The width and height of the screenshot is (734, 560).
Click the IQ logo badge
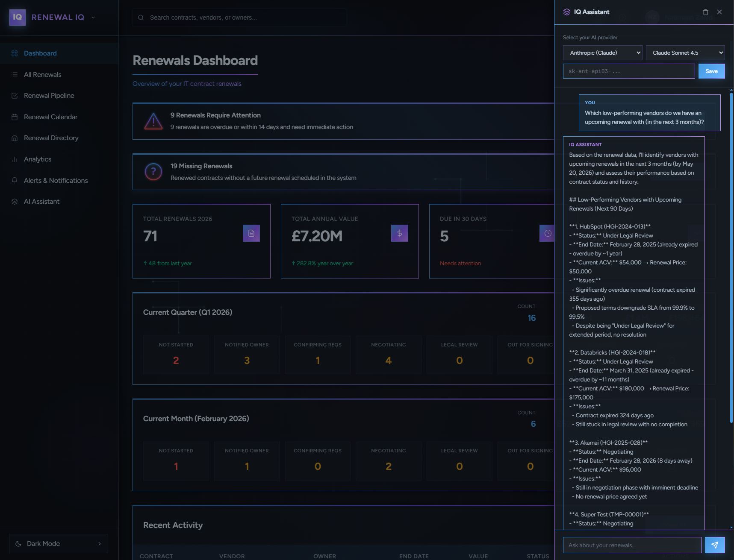tap(18, 17)
